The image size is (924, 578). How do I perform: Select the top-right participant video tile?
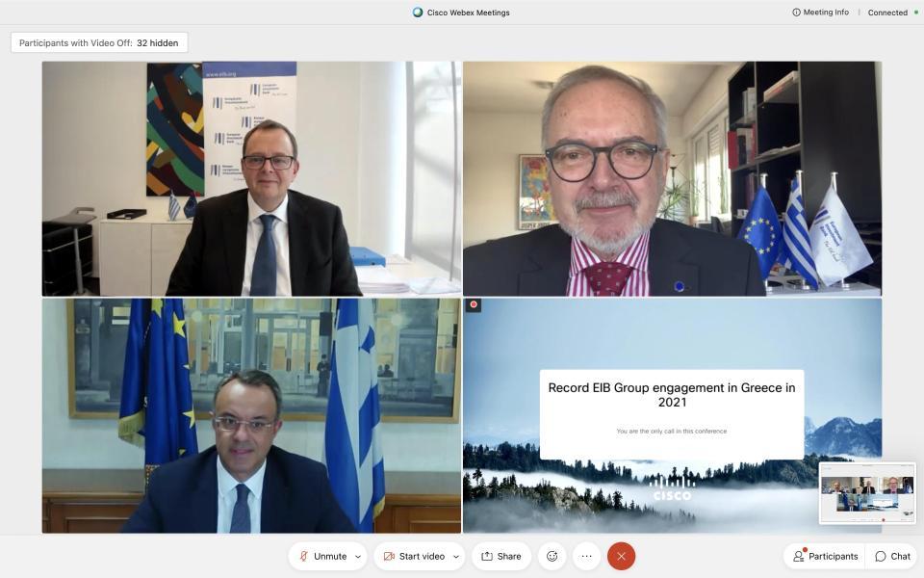click(x=673, y=179)
